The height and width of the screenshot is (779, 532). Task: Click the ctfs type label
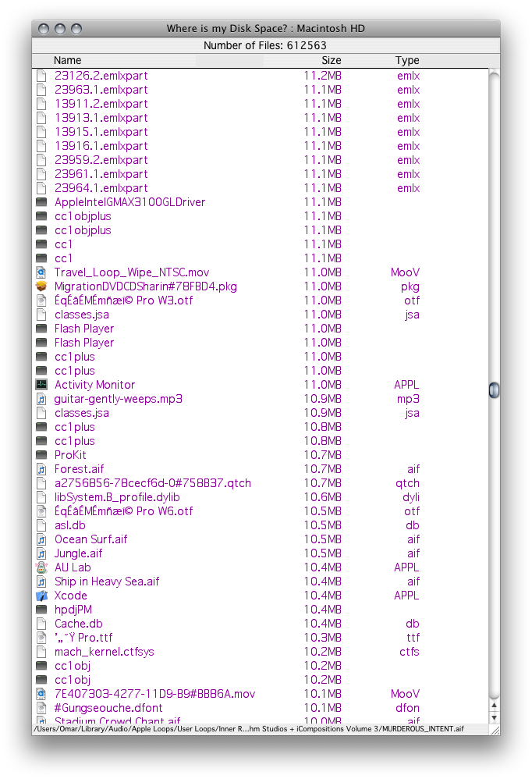[410, 652]
